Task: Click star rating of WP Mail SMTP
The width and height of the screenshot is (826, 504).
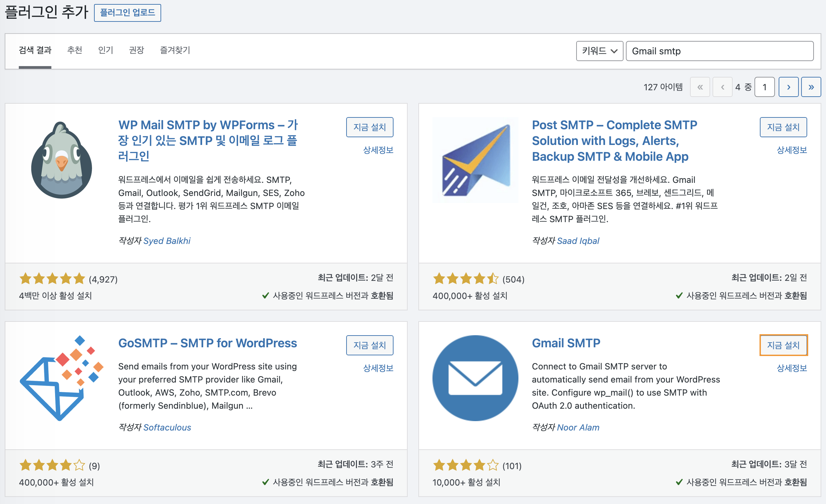Action: 52,279
